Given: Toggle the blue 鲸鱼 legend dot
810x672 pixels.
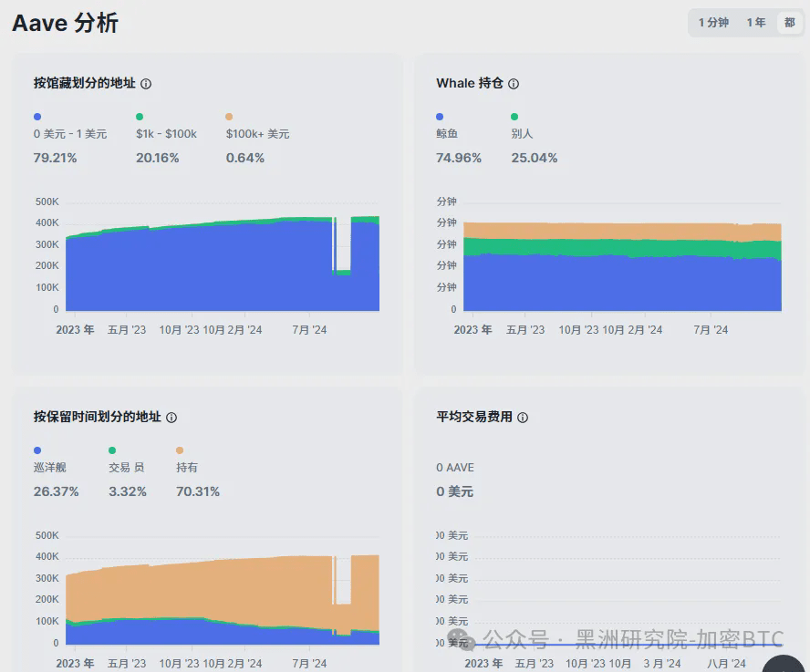Looking at the screenshot, I should pos(440,117).
